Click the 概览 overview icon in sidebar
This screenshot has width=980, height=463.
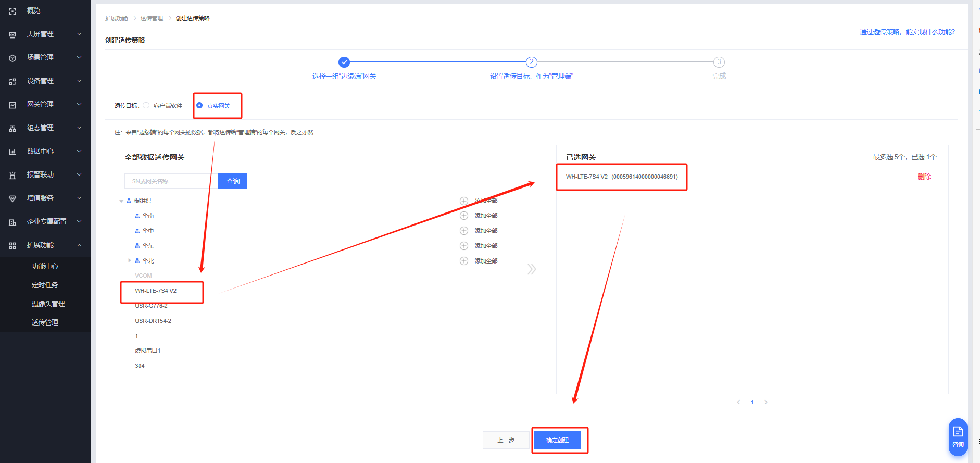[x=12, y=11]
